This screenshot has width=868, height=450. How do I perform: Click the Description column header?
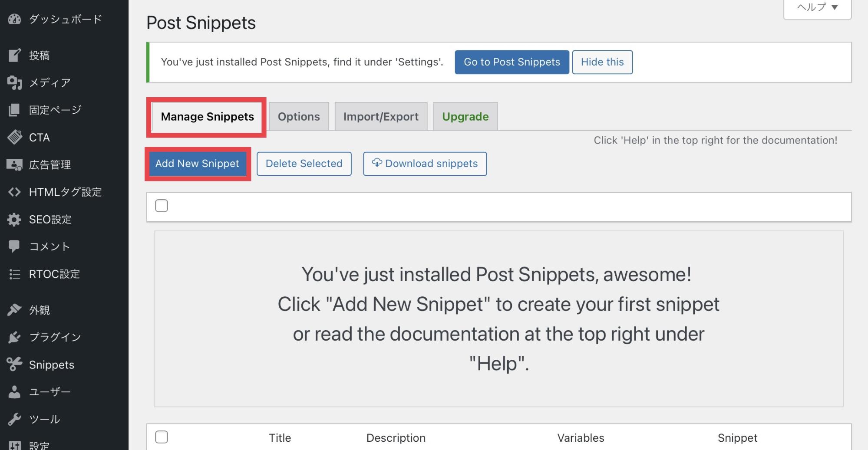[x=396, y=438]
